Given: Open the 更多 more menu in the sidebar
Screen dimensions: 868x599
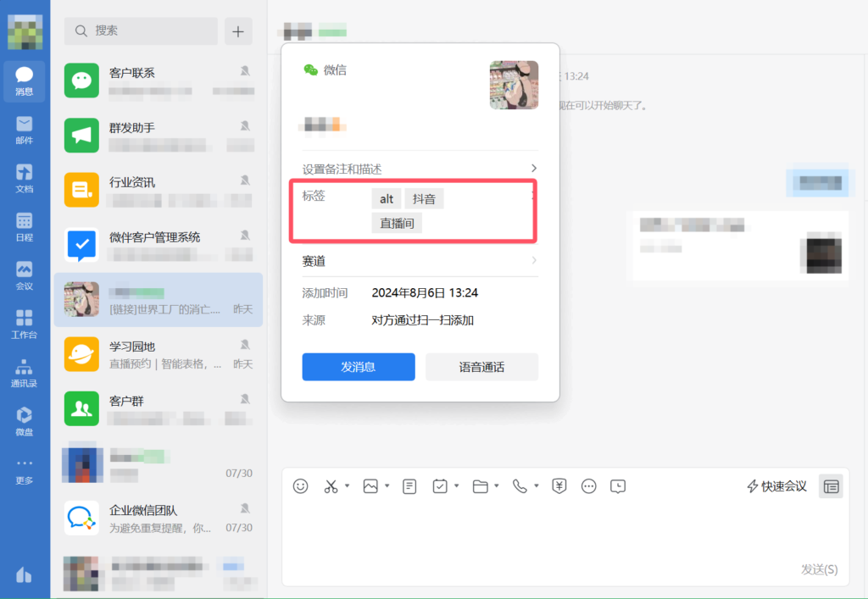Looking at the screenshot, I should 24,469.
